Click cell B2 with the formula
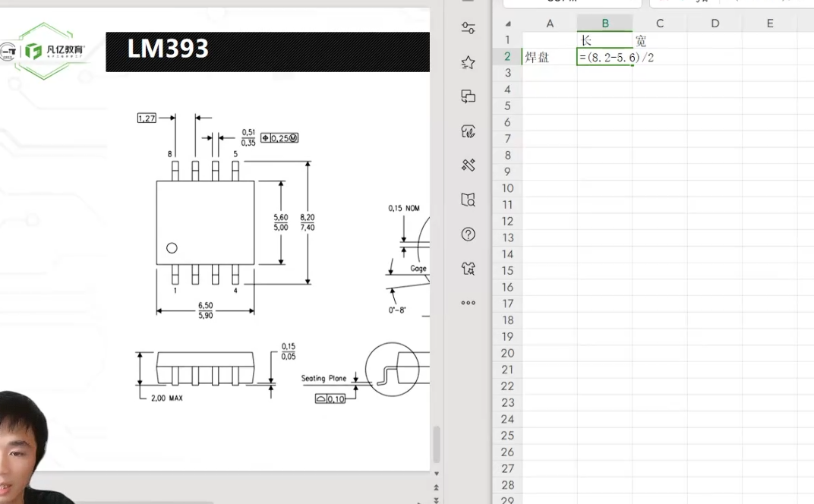 [604, 57]
